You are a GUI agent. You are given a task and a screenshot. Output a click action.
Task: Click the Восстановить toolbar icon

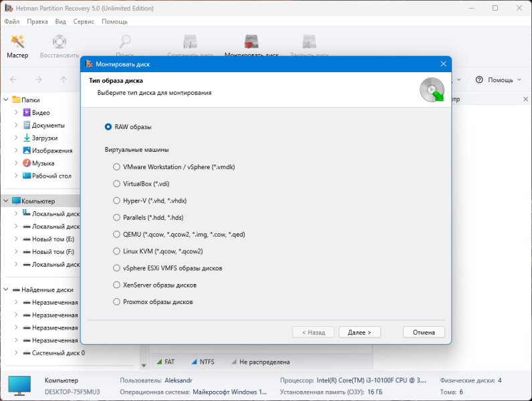tap(59, 41)
